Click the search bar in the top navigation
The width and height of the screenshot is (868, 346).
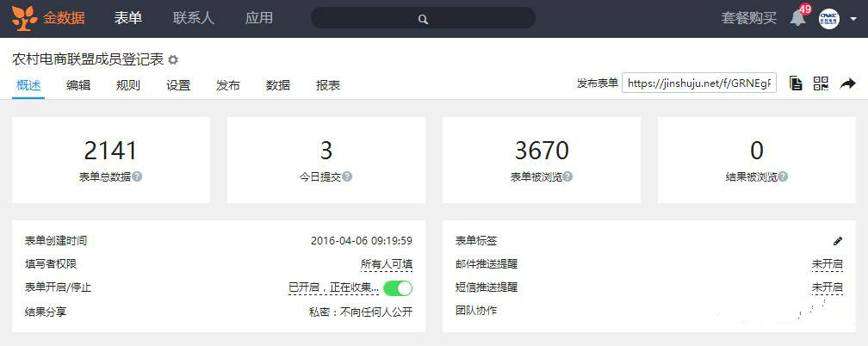[423, 18]
